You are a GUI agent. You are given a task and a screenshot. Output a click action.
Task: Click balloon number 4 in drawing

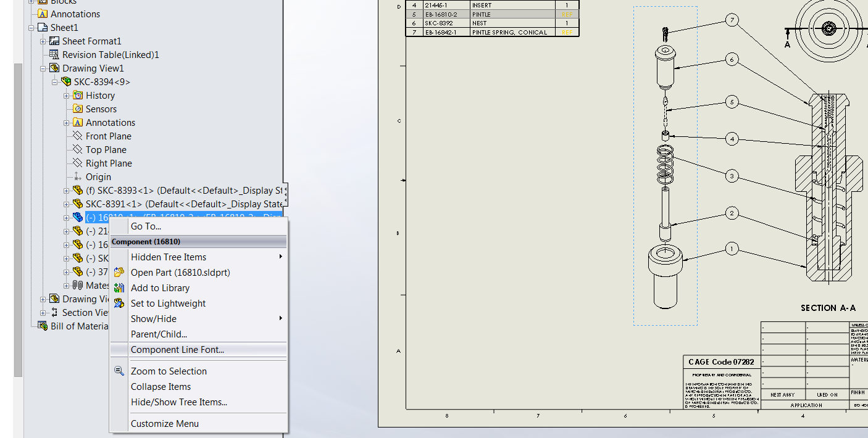tap(732, 139)
